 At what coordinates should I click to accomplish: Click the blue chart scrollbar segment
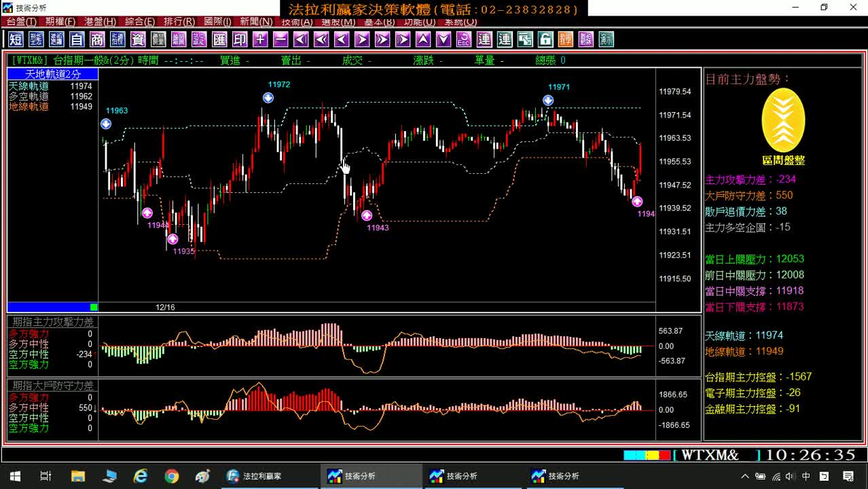point(48,307)
